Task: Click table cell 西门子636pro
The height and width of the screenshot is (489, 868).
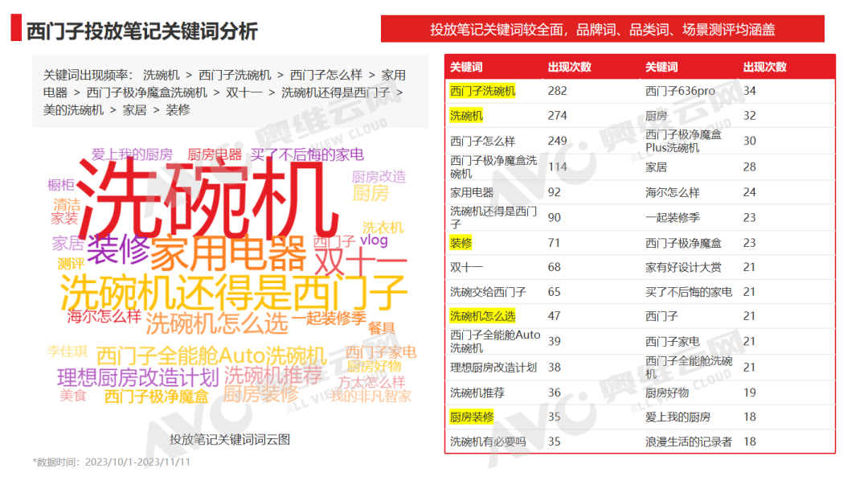Action: coord(680,91)
